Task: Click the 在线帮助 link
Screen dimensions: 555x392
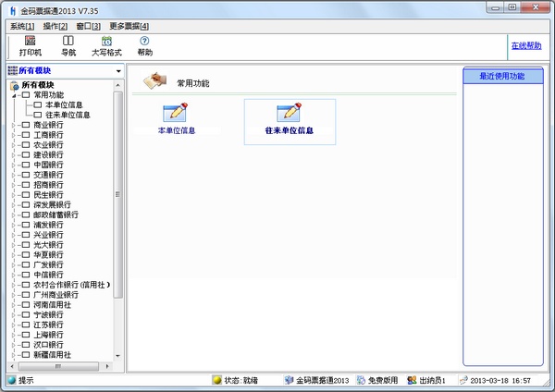Action: click(x=525, y=45)
